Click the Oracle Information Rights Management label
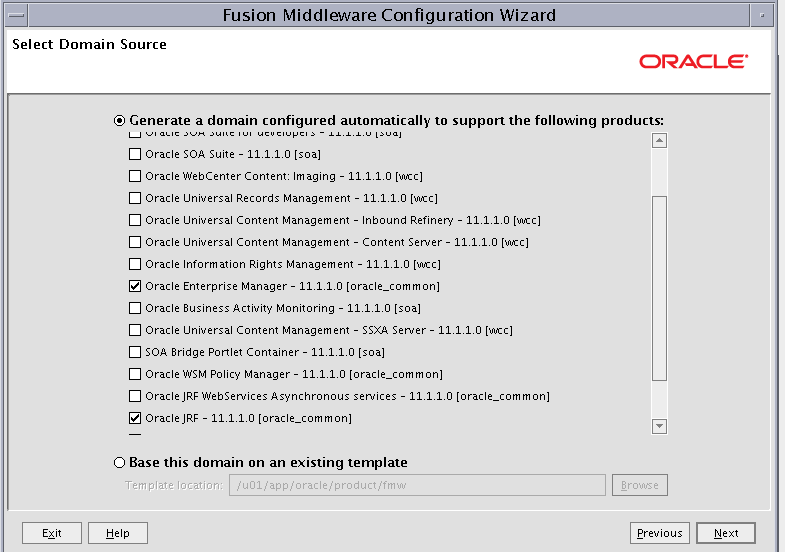 pyautogui.click(x=293, y=264)
